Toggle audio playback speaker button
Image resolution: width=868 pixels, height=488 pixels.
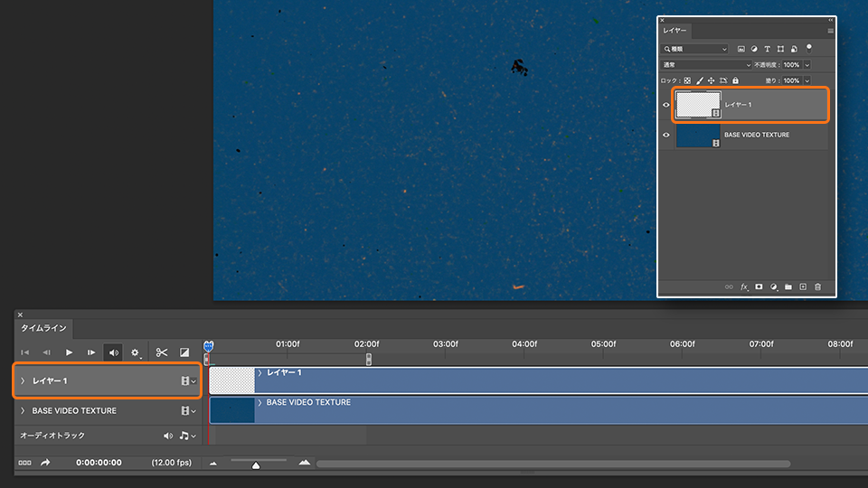click(x=114, y=352)
